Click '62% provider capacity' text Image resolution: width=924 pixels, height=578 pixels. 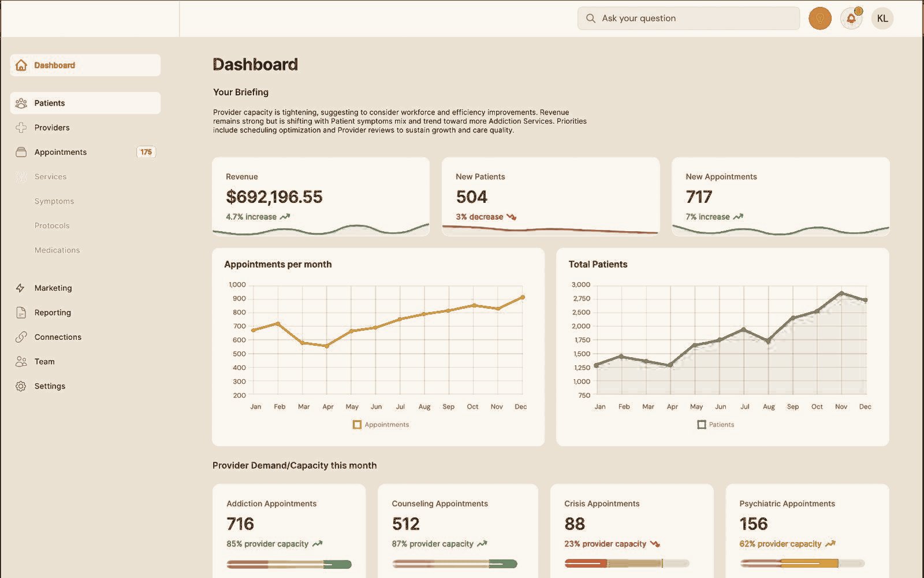point(780,544)
